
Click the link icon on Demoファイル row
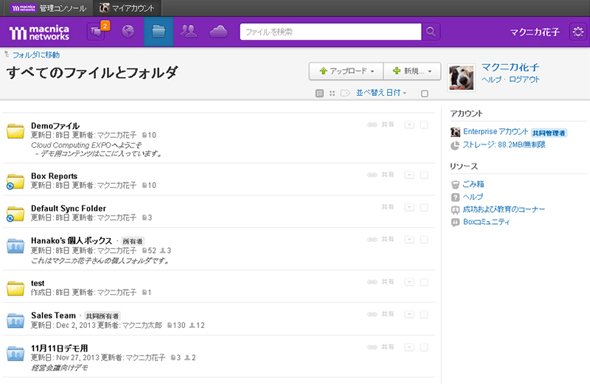(372, 124)
